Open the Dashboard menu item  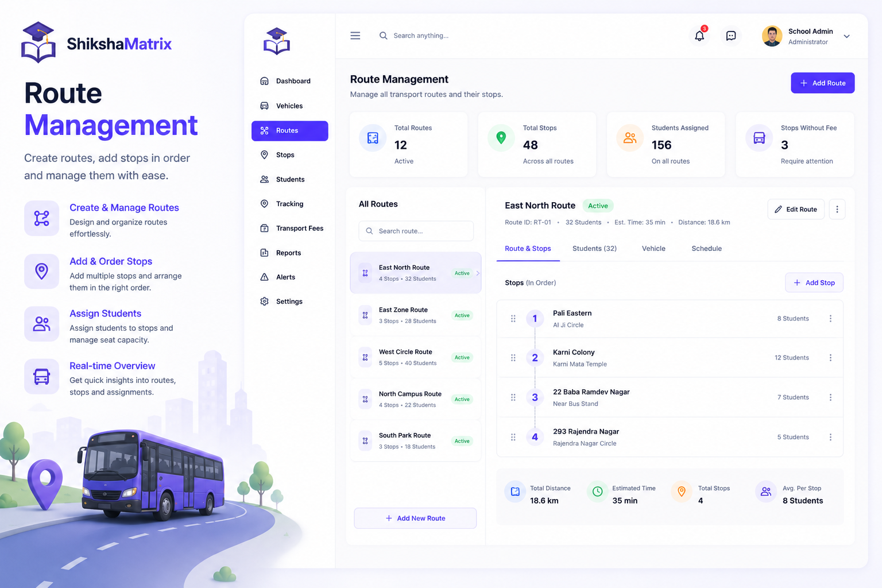[289, 81]
